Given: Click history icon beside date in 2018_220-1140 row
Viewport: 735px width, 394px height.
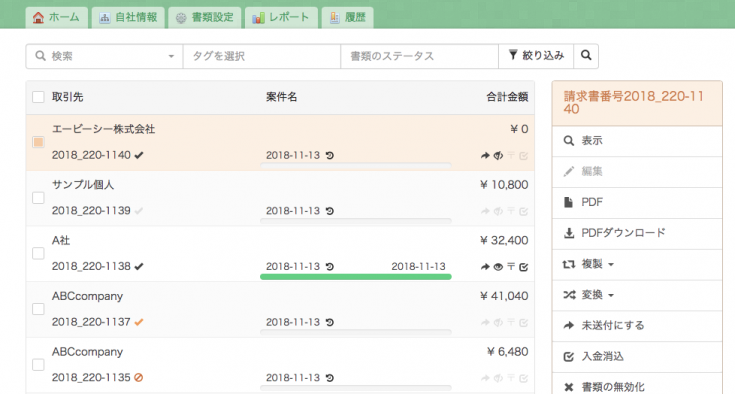Looking at the screenshot, I should (330, 156).
